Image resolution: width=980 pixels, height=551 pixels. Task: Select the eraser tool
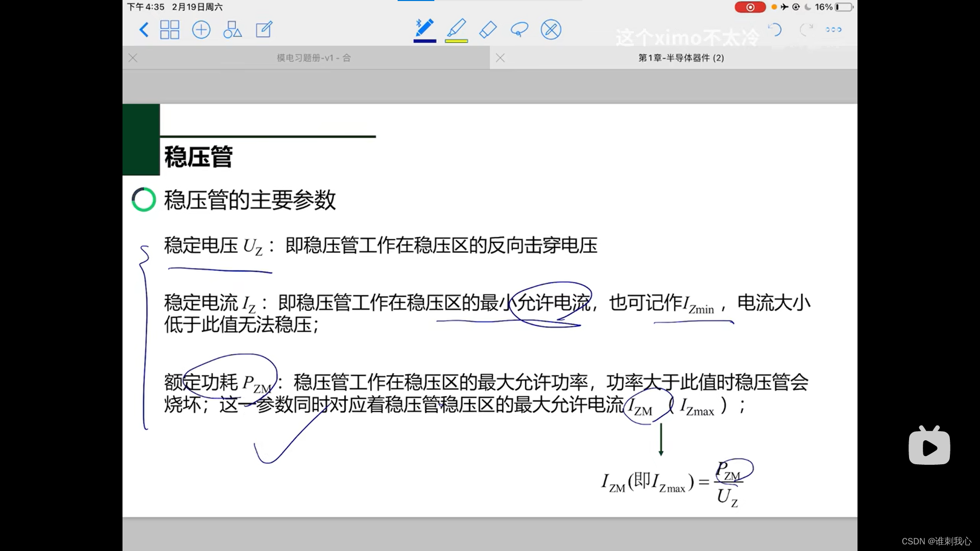click(x=488, y=30)
